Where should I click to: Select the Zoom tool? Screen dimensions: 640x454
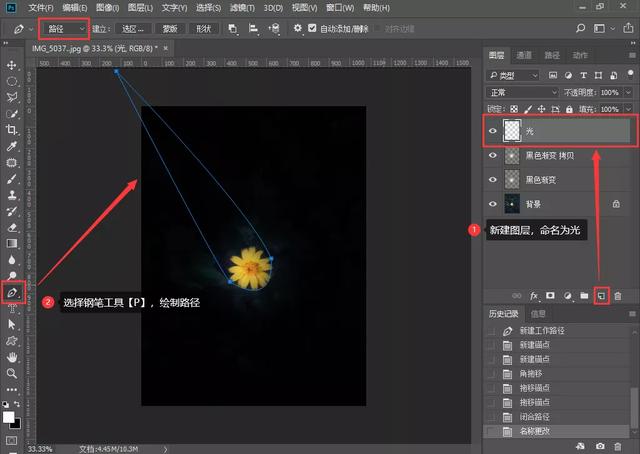pos(11,373)
